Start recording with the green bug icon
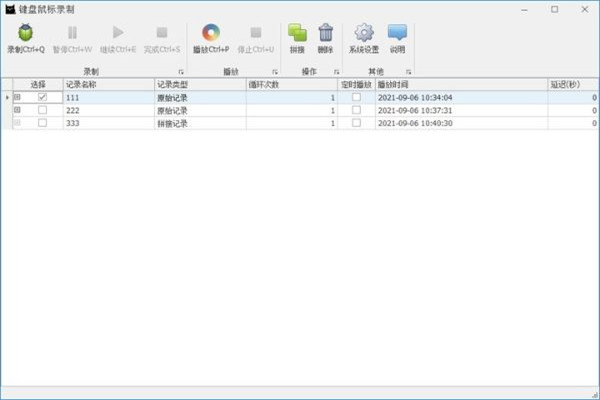The height and width of the screenshot is (400, 600). pyautogui.click(x=26, y=33)
